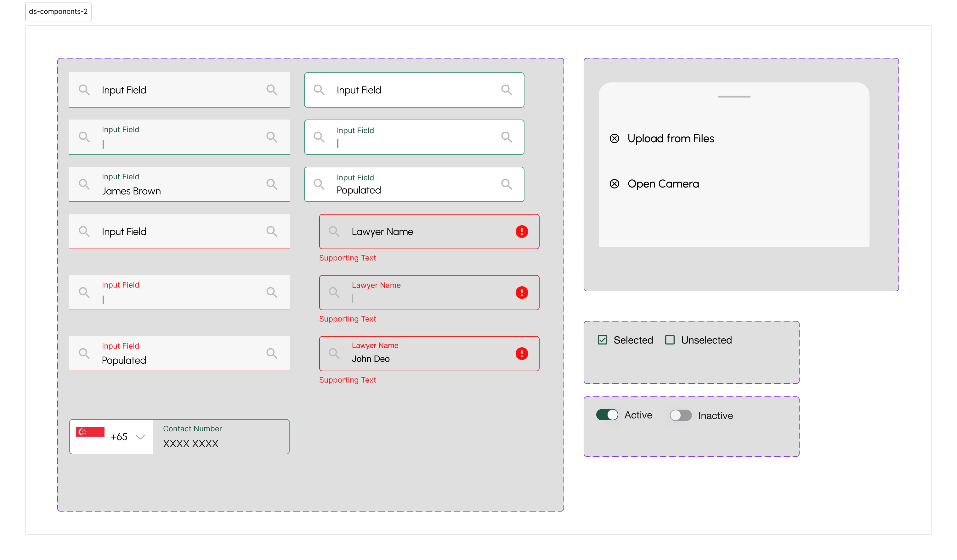Click left search icon in green-outlined Populated field
This screenshot has width=957, height=560.
[319, 184]
